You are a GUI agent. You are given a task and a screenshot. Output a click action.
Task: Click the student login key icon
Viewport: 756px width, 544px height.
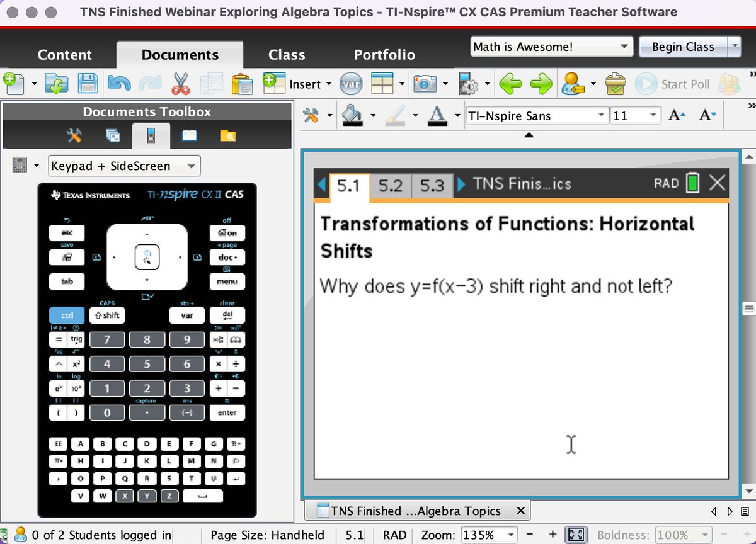click(x=573, y=84)
